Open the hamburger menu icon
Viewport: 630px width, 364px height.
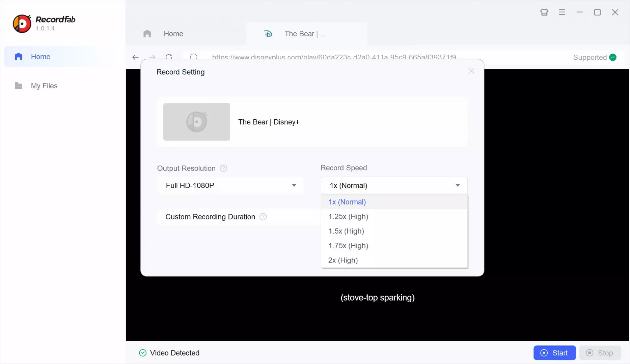point(562,12)
